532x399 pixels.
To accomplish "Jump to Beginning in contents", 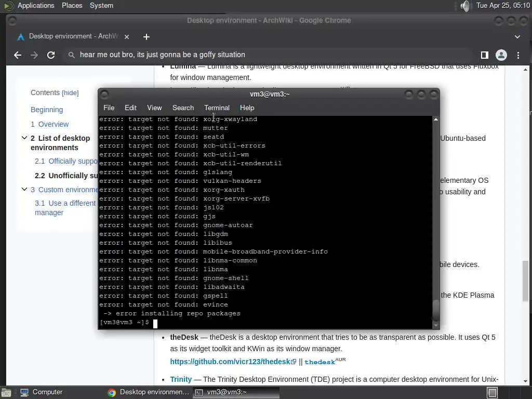I will tap(47, 110).
